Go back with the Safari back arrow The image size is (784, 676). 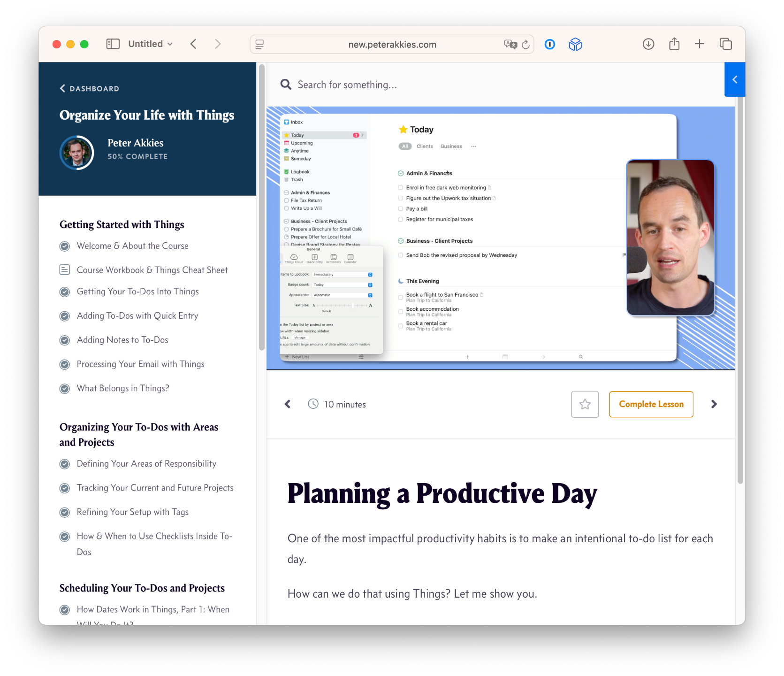[x=193, y=44]
